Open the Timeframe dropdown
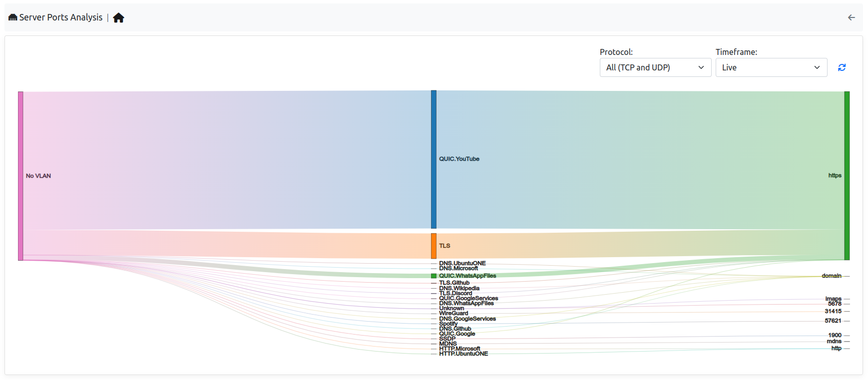Image resolution: width=868 pixels, height=380 pixels. (771, 67)
